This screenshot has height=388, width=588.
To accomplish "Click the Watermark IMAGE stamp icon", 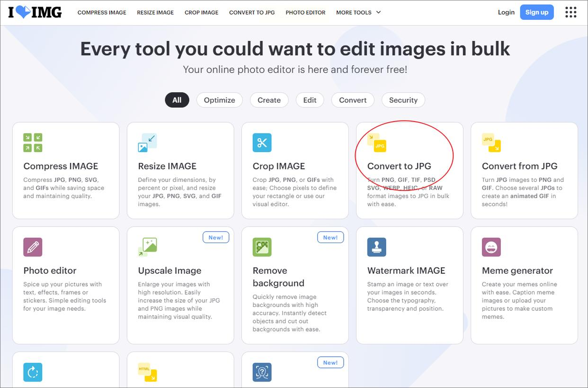I will pyautogui.click(x=377, y=247).
